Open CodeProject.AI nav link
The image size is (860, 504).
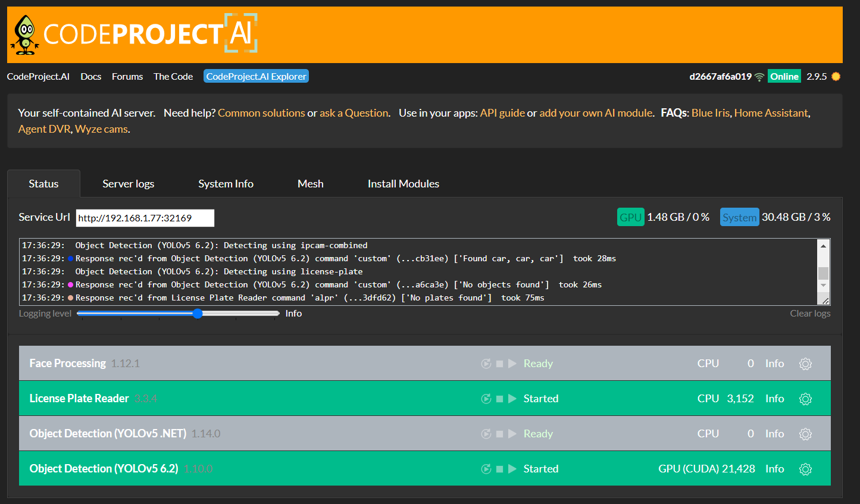tap(38, 76)
